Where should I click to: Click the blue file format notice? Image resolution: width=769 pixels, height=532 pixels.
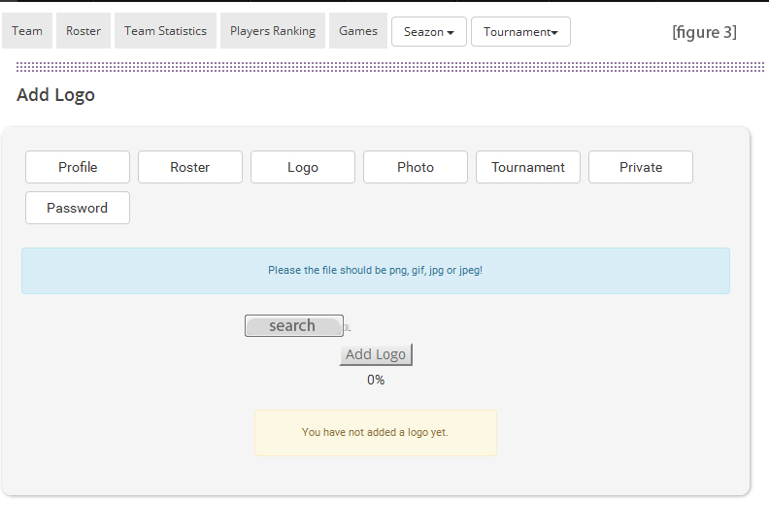click(376, 271)
